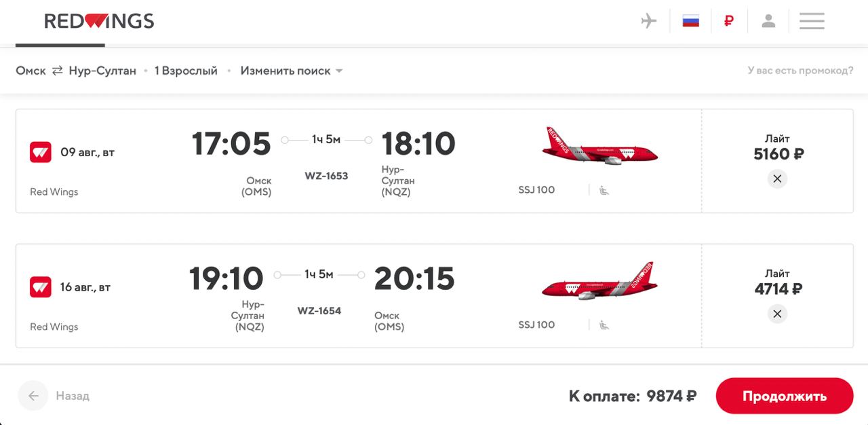Click seat icon on WZ-1654 flight
868x425 pixels.
click(604, 325)
